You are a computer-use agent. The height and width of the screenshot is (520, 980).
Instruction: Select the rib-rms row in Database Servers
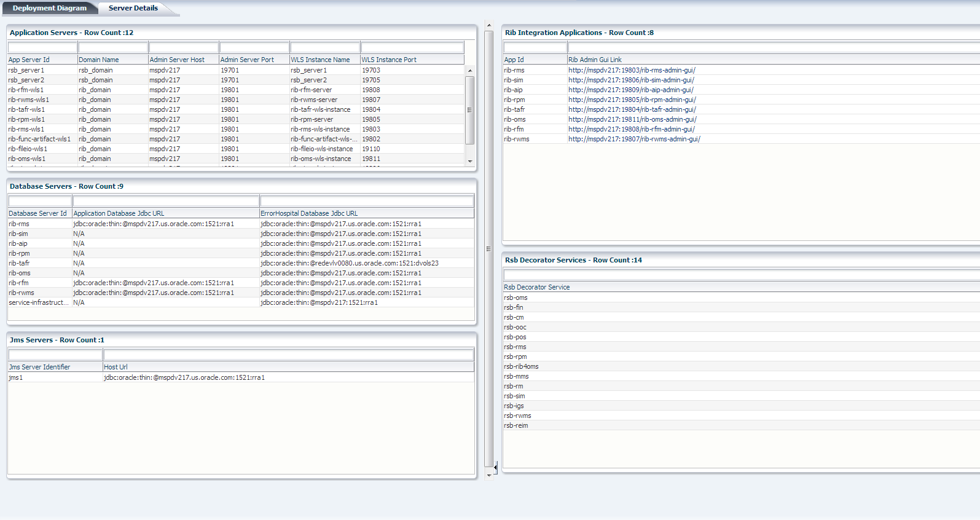[x=241, y=224]
